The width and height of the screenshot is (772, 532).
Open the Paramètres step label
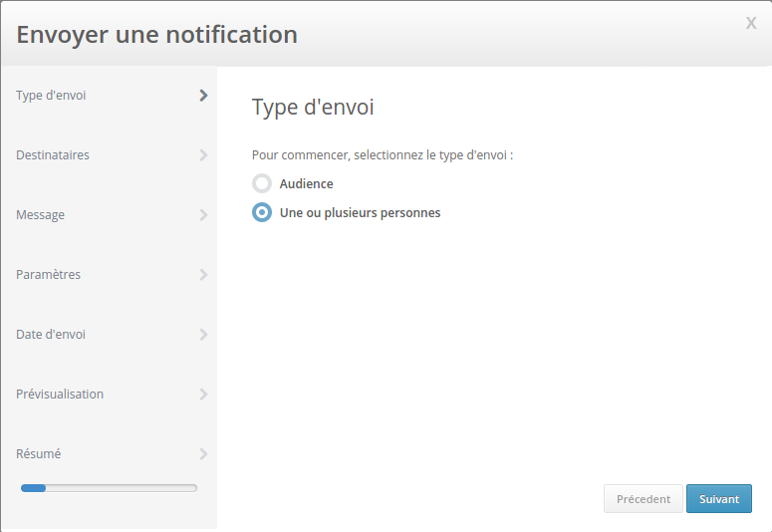pos(49,275)
